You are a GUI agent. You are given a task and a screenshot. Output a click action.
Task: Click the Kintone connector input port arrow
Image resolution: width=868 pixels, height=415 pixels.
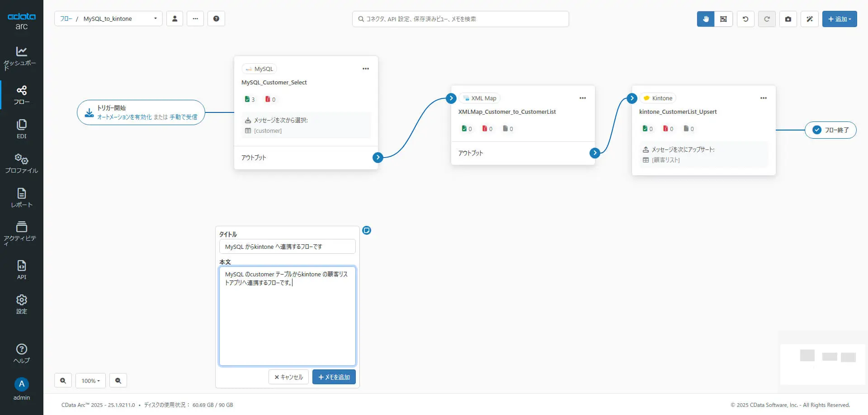click(x=632, y=98)
